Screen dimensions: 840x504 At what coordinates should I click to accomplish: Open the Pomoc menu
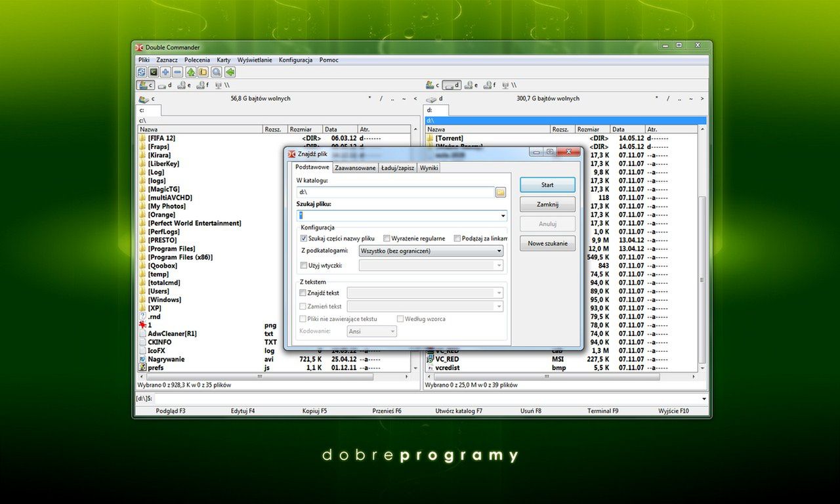point(329,60)
